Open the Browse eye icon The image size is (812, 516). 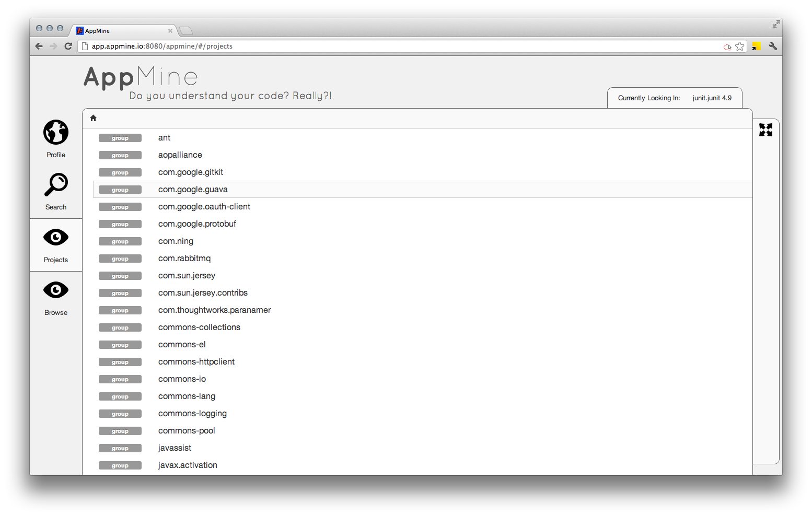click(56, 290)
